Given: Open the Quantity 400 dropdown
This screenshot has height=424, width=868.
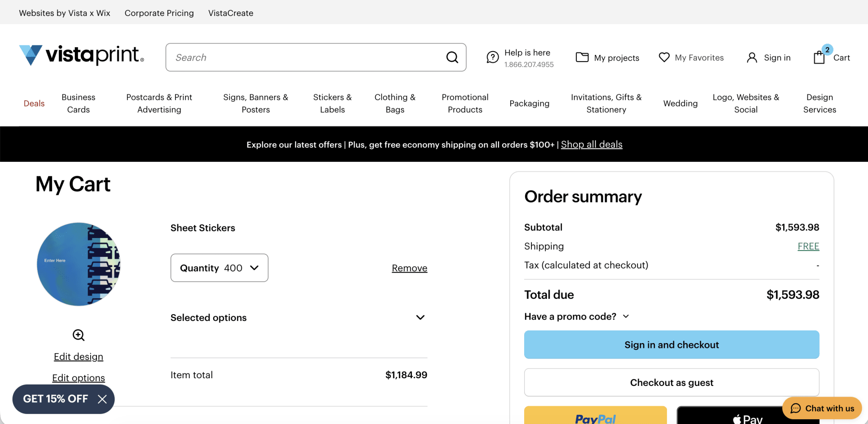Looking at the screenshot, I should [219, 268].
